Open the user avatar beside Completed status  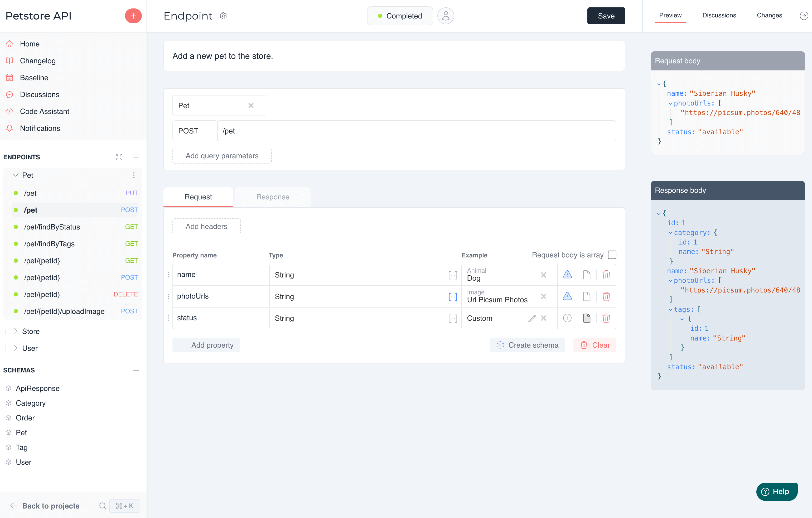point(446,16)
